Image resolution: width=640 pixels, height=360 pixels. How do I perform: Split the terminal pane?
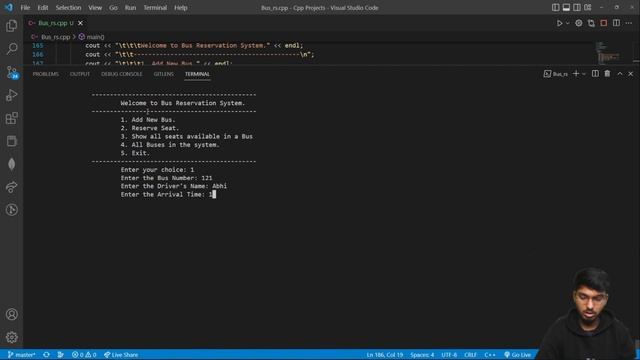tap(595, 73)
